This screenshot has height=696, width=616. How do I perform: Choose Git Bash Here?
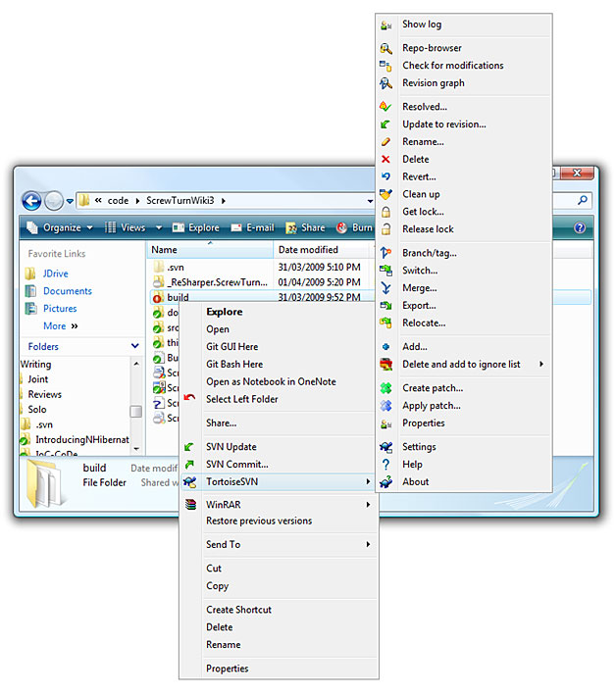[x=234, y=365]
